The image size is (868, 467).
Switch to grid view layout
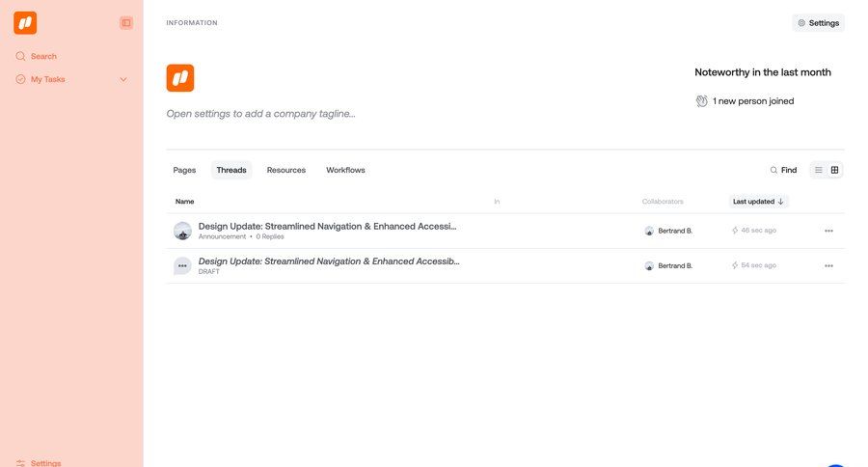coord(835,170)
